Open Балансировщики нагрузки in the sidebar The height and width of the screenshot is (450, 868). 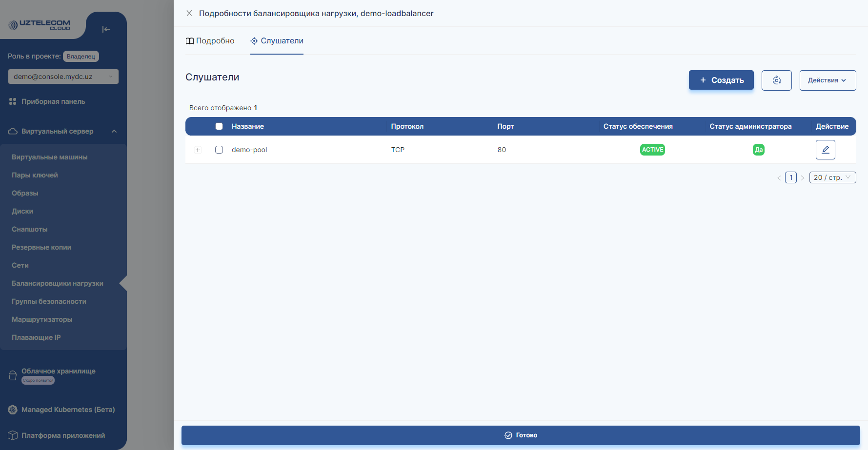[57, 283]
